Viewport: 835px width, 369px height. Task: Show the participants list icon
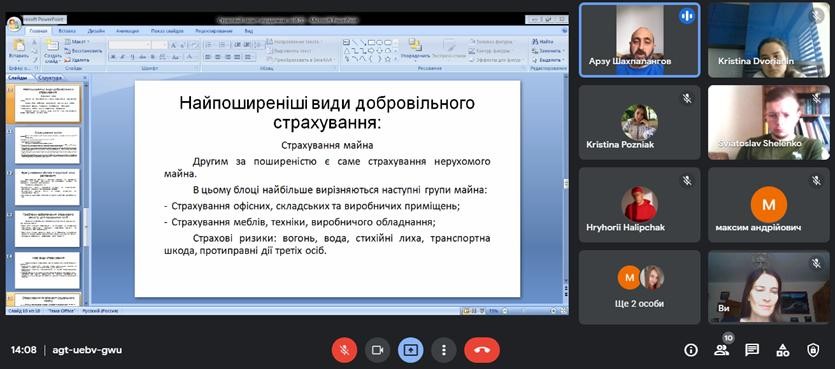(721, 350)
